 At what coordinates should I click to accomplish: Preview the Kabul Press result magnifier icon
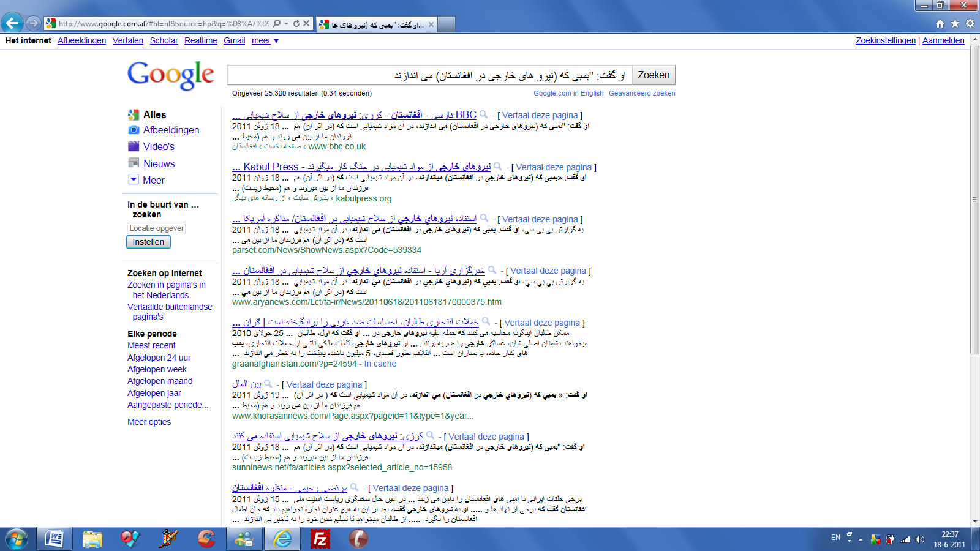tap(498, 167)
